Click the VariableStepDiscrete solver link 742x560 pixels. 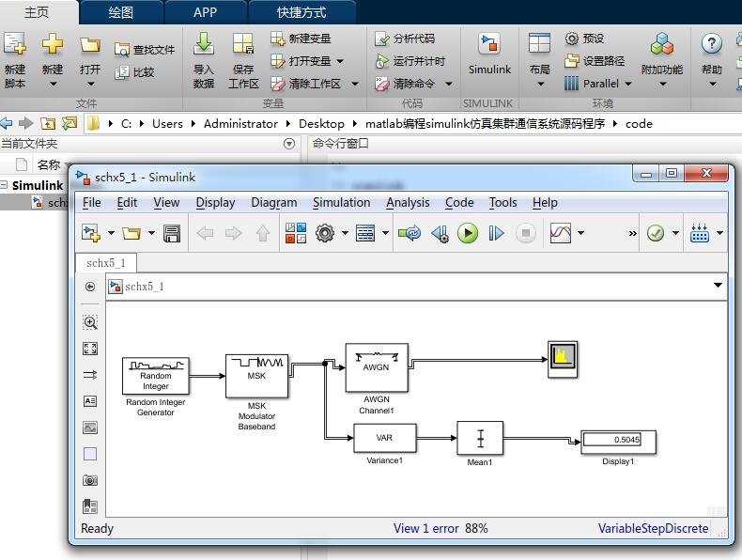coord(653,528)
